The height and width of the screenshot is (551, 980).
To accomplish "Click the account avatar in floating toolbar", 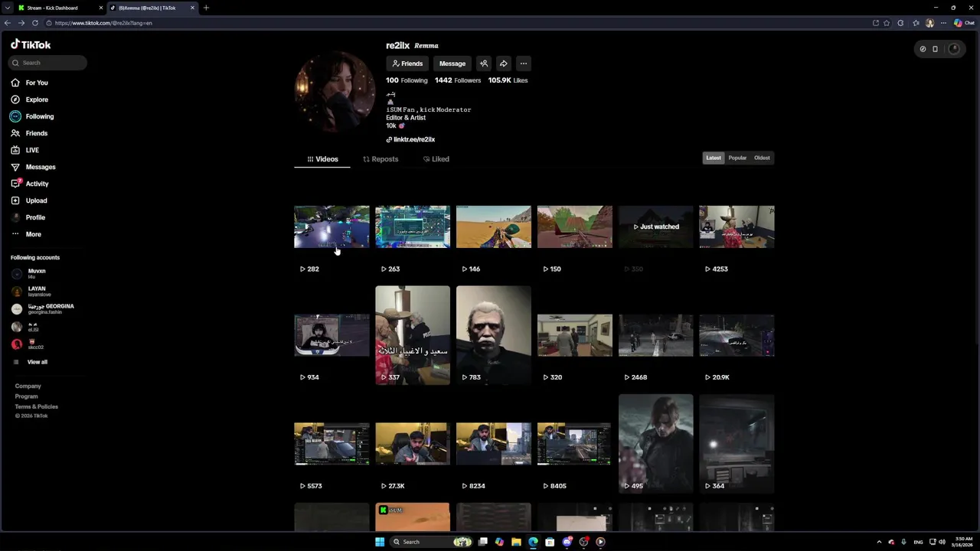I will (953, 49).
